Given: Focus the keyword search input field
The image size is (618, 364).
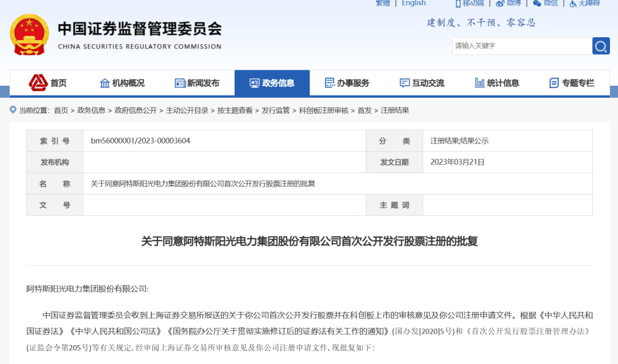Looking at the screenshot, I should coord(521,46).
